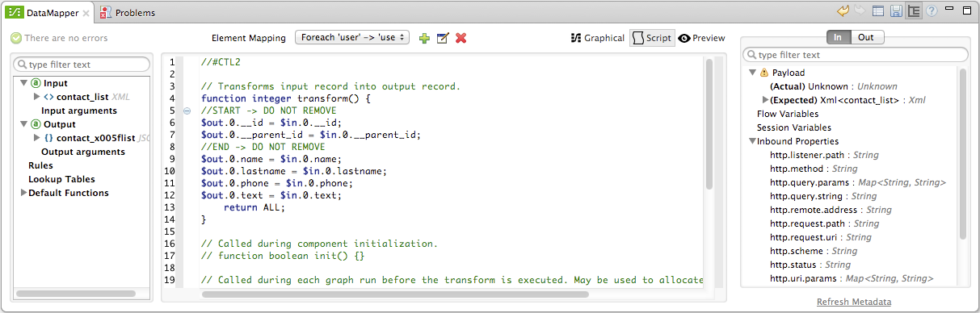Maximize the DataMapper view panel
The width and height of the screenshot is (980, 313).
pos(967,10)
